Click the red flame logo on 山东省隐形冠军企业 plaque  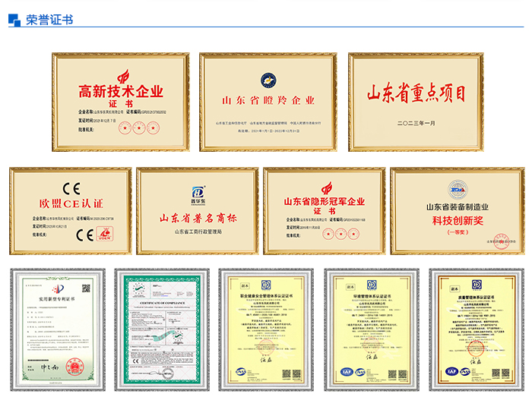(325, 188)
